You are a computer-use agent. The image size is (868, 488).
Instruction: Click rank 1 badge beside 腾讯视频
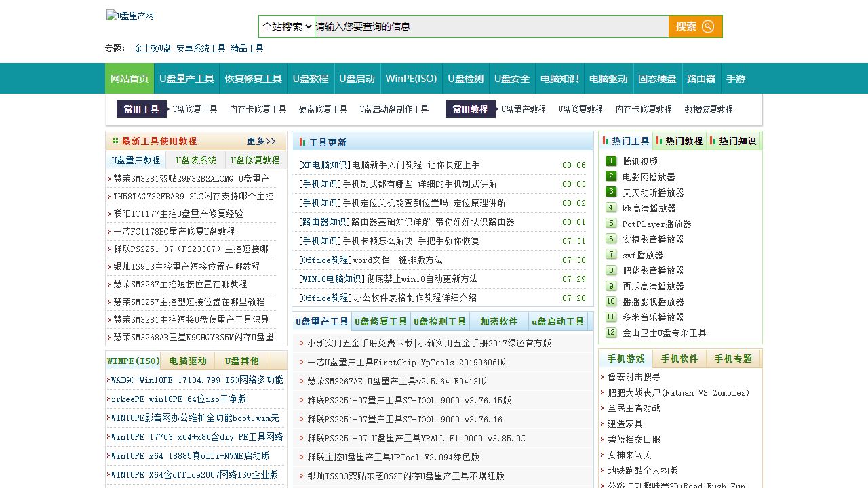pyautogui.click(x=611, y=161)
